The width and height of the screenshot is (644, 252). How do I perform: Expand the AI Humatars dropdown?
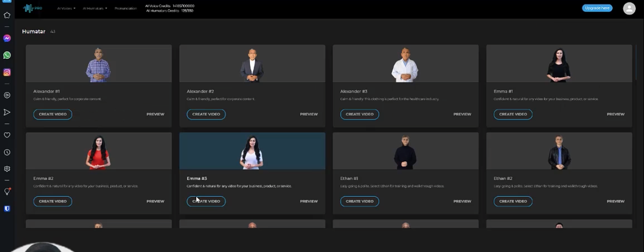95,8
